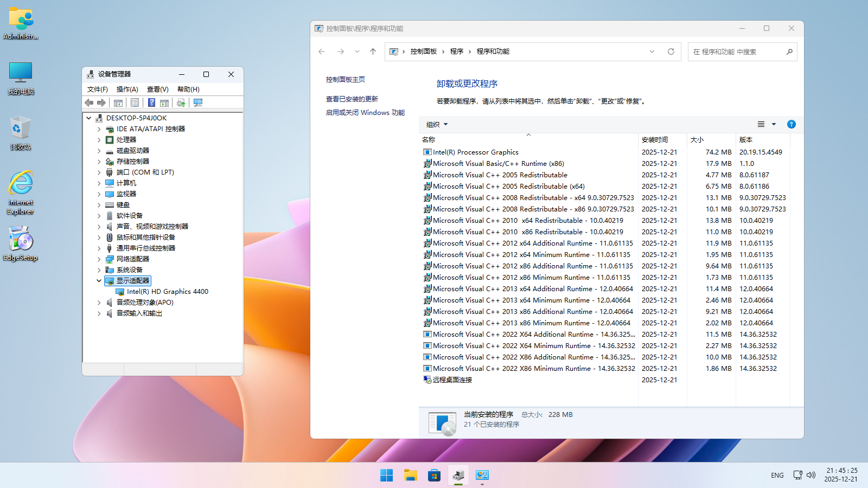Viewport: 868px width, 488px height.
Task: Open the 控制面板主页 link
Action: point(346,80)
